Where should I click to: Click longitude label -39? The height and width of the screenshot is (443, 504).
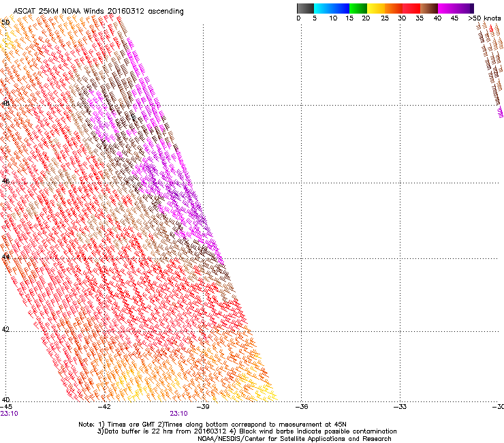[203, 407]
